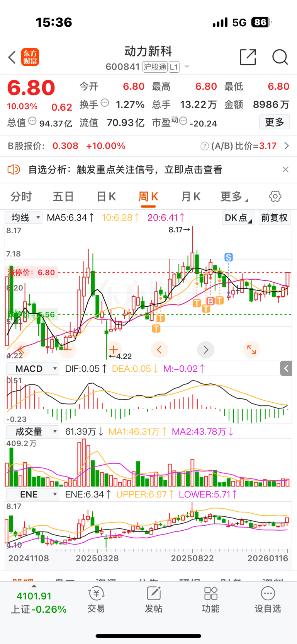Screen dimensions: 297x644
Task: Tap the question icon beside (A/B)比价
Action: point(205,146)
